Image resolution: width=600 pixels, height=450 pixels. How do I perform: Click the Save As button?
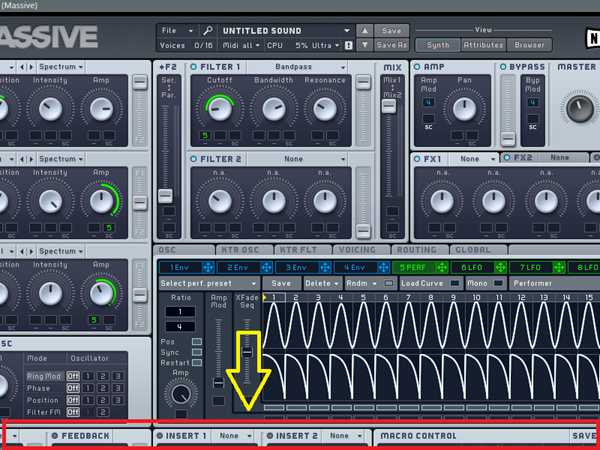(391, 45)
